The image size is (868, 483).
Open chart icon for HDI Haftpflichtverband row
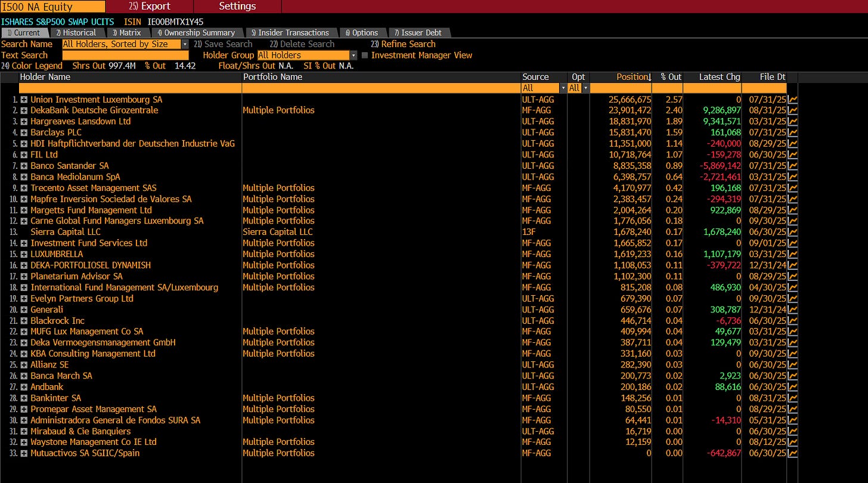coord(793,144)
